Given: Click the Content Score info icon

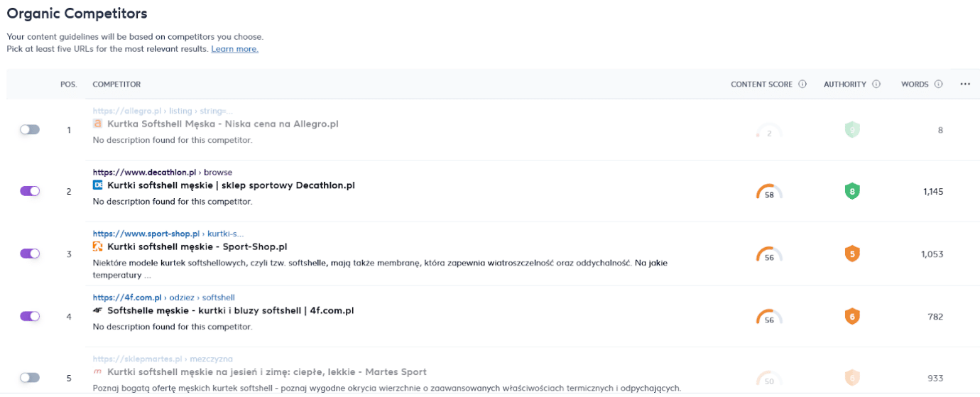Looking at the screenshot, I should click(x=802, y=85).
